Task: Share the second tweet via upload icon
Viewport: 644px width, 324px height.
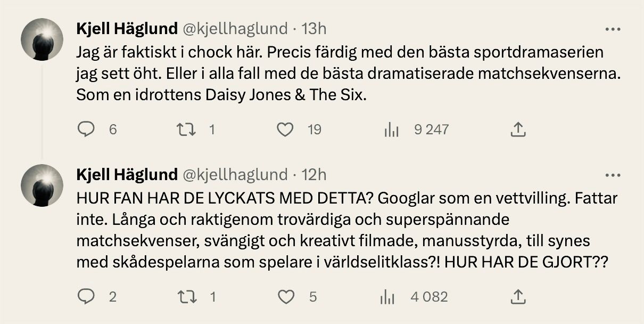Action: pos(518,297)
